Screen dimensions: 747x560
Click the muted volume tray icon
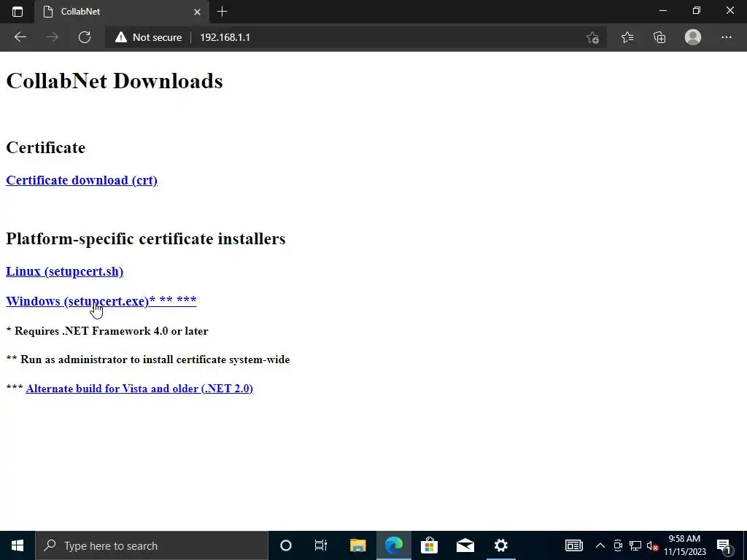[x=652, y=546]
